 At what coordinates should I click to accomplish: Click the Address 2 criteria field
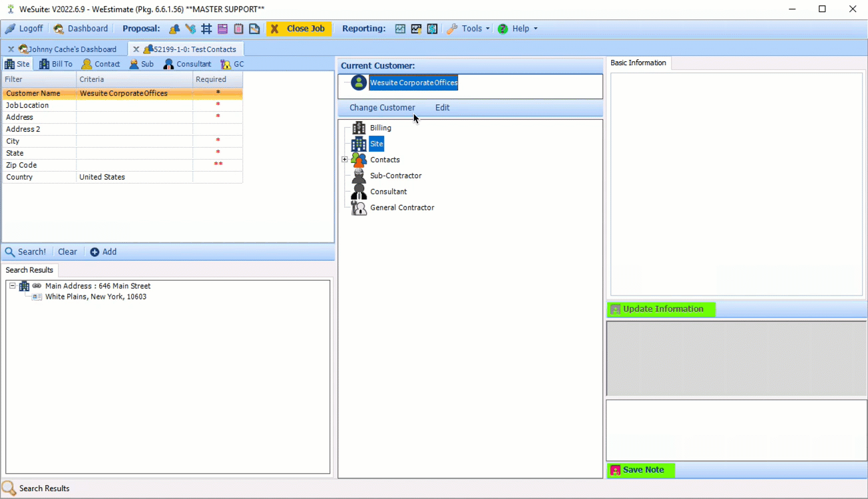[134, 129]
